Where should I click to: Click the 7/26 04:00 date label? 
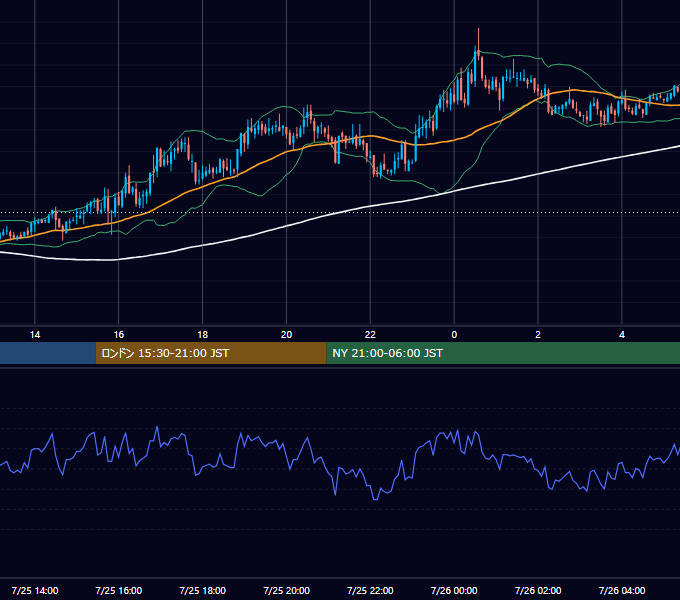pos(622,590)
